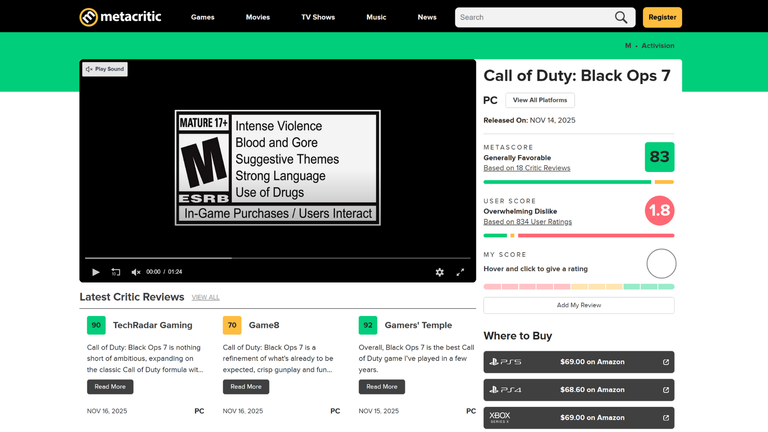Click the Metacritic logo
This screenshot has height=432, width=768.
click(x=120, y=17)
